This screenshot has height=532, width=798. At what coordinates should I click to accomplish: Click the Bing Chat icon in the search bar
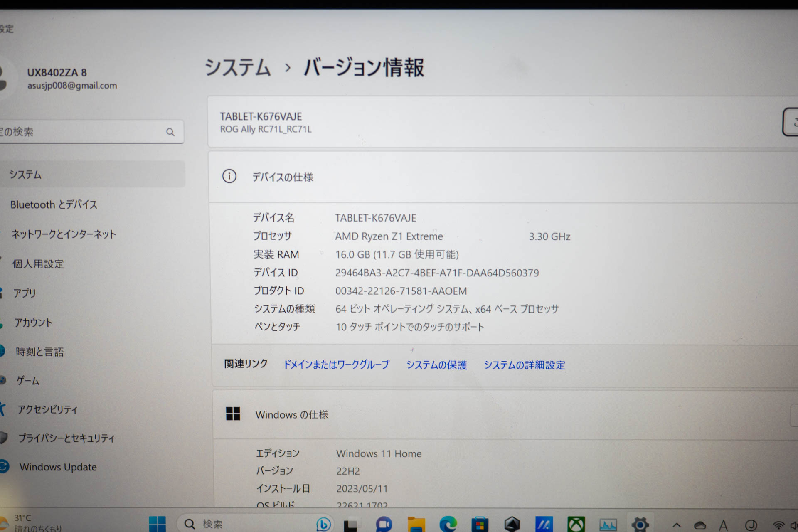pyautogui.click(x=323, y=524)
